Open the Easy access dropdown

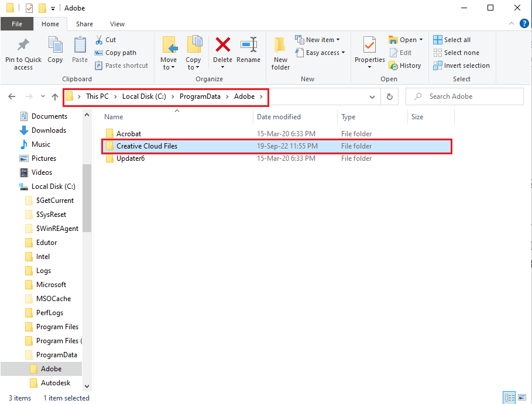coord(320,53)
